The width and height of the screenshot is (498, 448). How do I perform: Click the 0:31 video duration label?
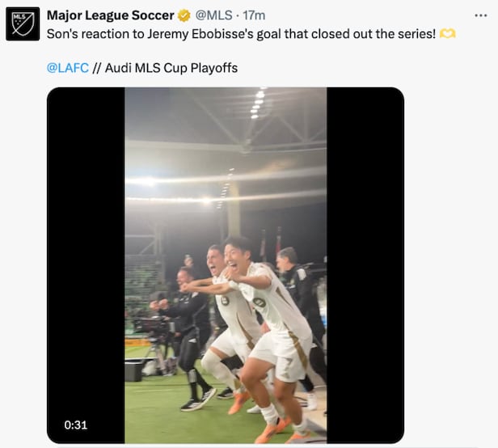pyautogui.click(x=76, y=425)
